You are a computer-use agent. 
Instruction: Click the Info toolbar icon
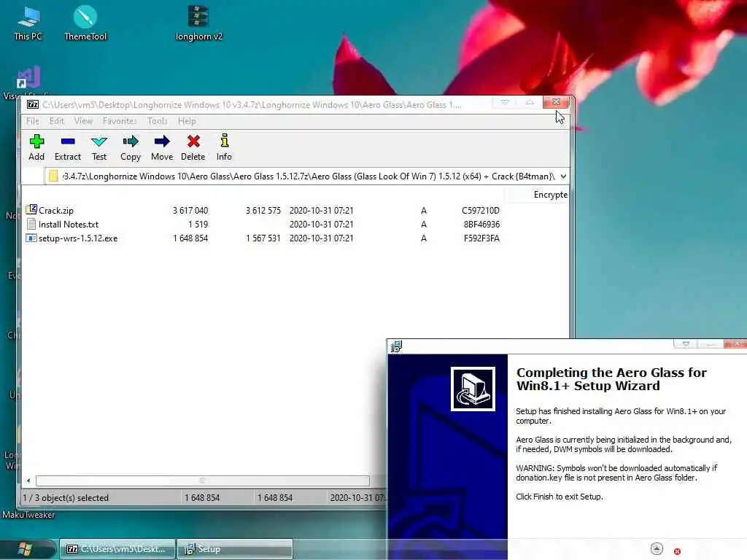point(224,141)
